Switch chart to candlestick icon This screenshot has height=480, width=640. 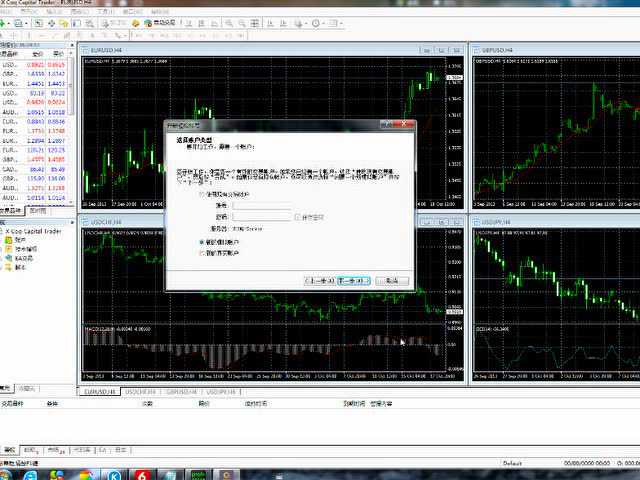(x=202, y=24)
